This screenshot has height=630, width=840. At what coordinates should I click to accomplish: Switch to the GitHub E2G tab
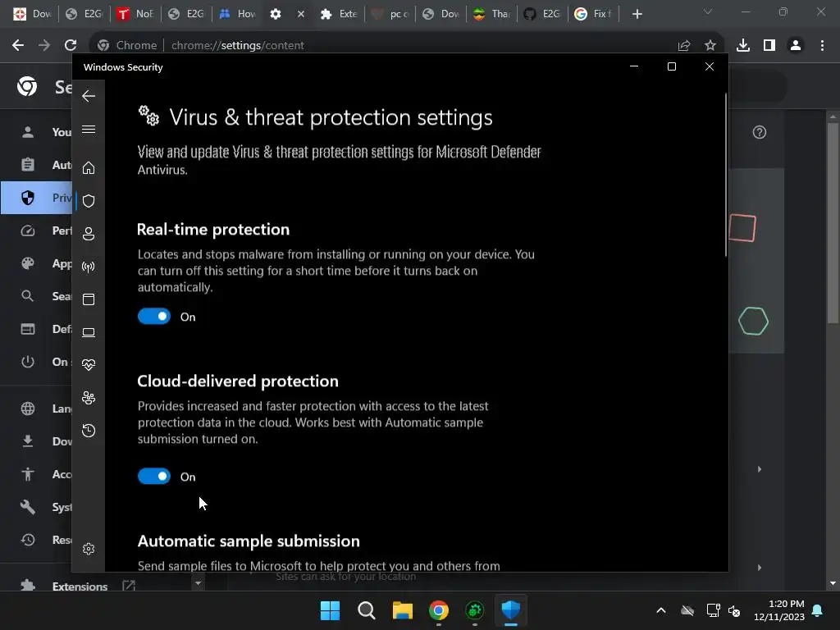542,14
